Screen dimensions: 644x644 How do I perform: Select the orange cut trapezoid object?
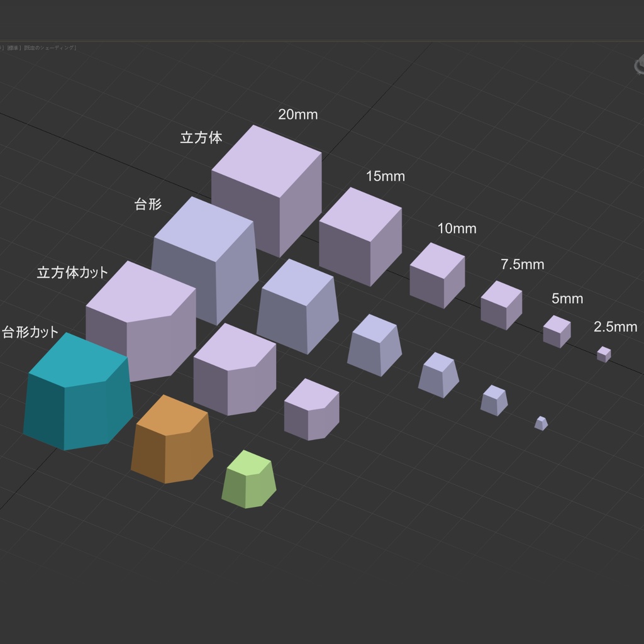(x=172, y=439)
